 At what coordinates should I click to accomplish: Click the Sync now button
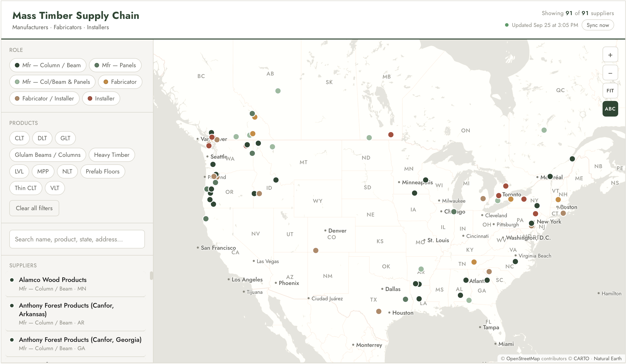(x=598, y=25)
